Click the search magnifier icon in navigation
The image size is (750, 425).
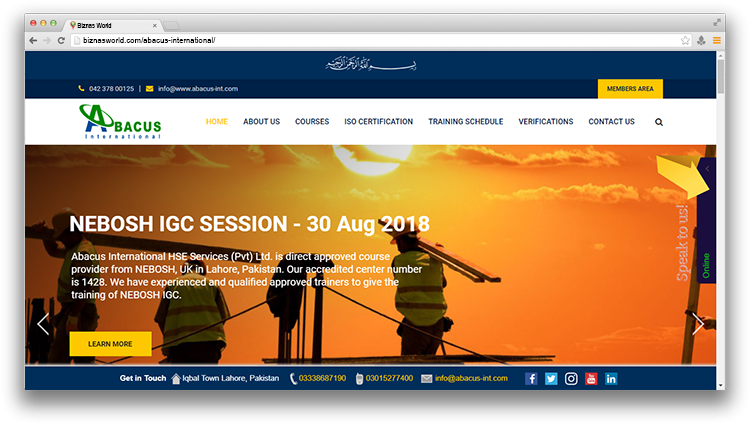pos(659,122)
